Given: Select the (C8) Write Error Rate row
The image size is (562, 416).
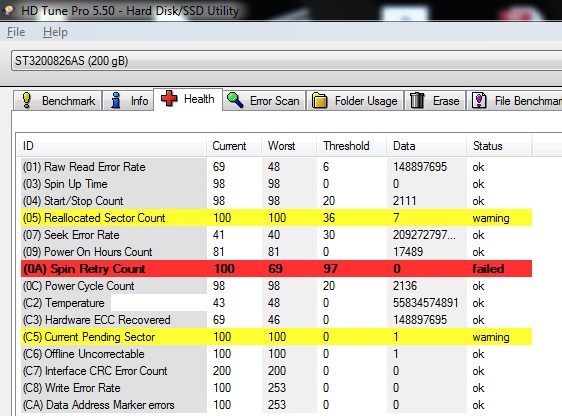Looking at the screenshot, I should tap(276, 388).
